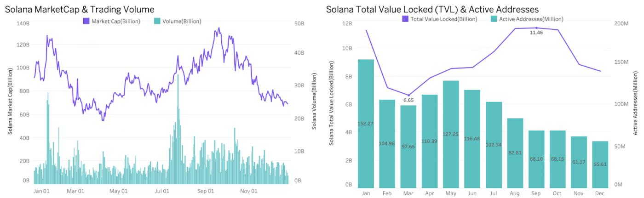This screenshot has height=198, width=644.
Task: Click the teal Active Addresses legend swatch
Action: click(494, 19)
